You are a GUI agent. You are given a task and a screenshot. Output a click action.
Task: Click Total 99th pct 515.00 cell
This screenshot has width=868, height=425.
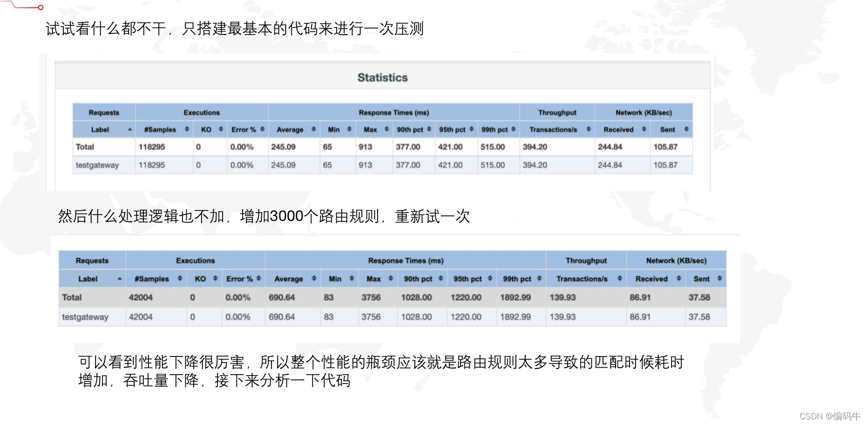pos(493,147)
